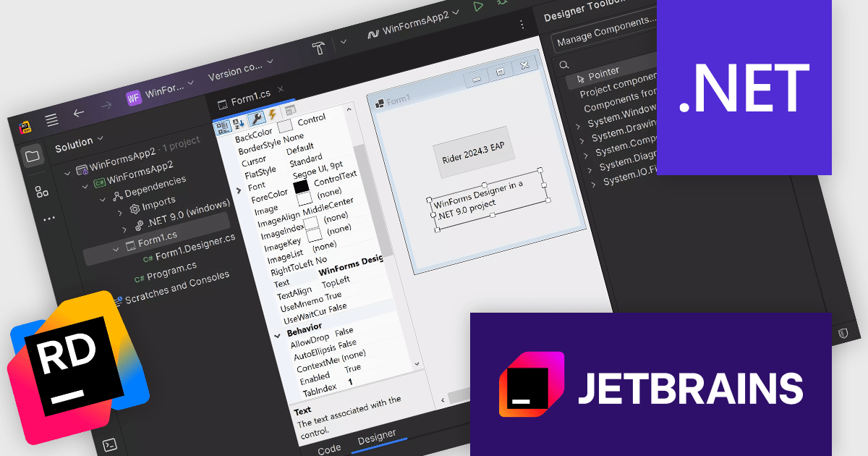Click the Image property preview box
Image resolution: width=868 pixels, height=456 pixels.
click(305, 199)
